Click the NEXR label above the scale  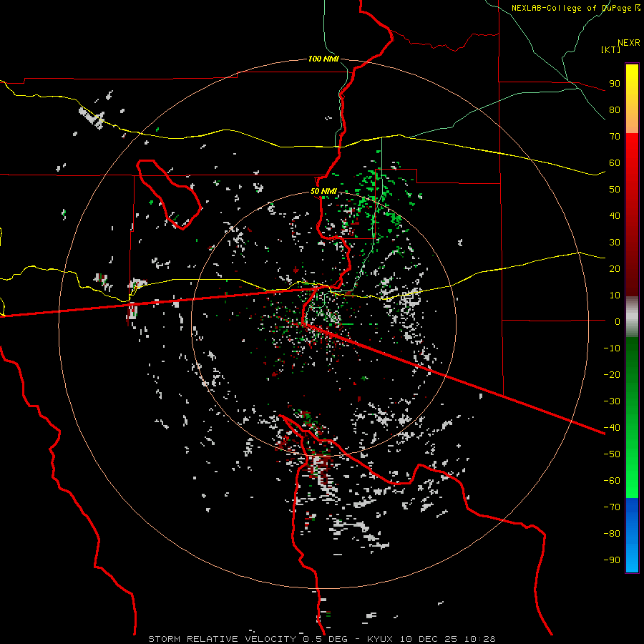pos(629,43)
